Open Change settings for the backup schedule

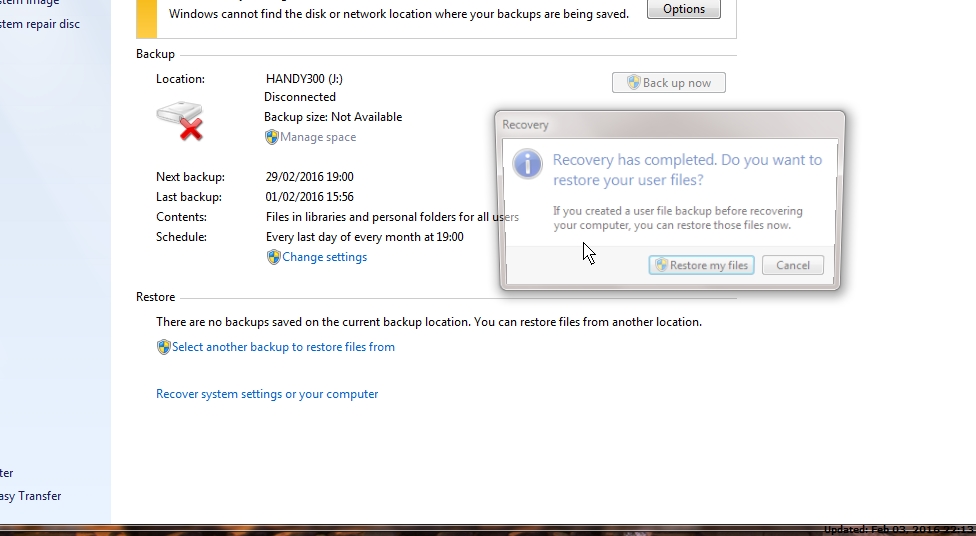tap(324, 257)
